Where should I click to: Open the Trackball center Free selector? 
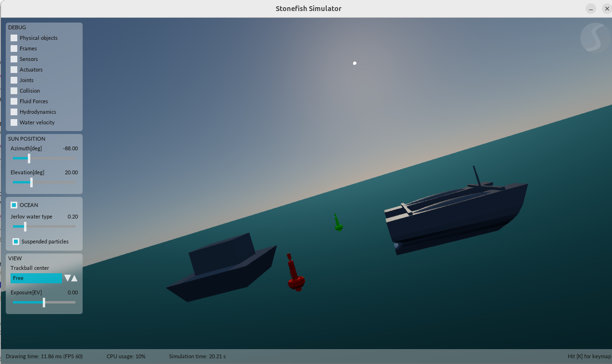(37, 278)
